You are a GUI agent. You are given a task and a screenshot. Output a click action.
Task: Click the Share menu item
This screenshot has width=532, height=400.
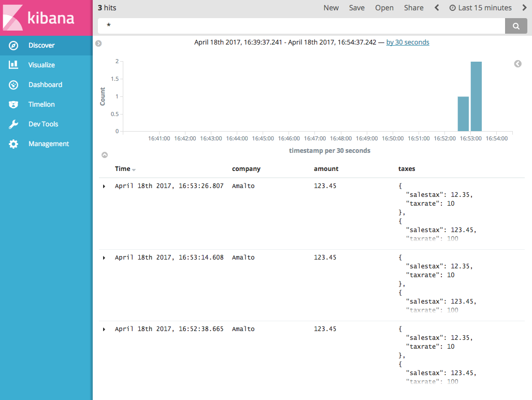pyautogui.click(x=413, y=7)
